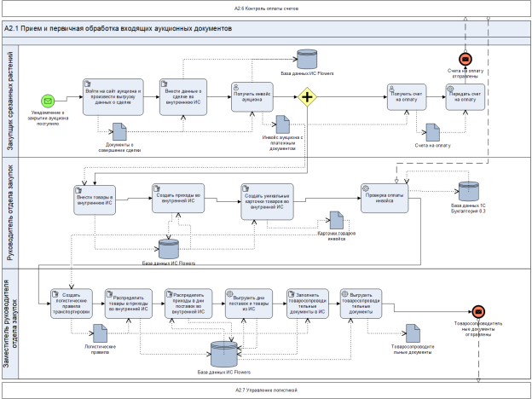Click the 'Логистические правила' document icon

click(x=100, y=333)
